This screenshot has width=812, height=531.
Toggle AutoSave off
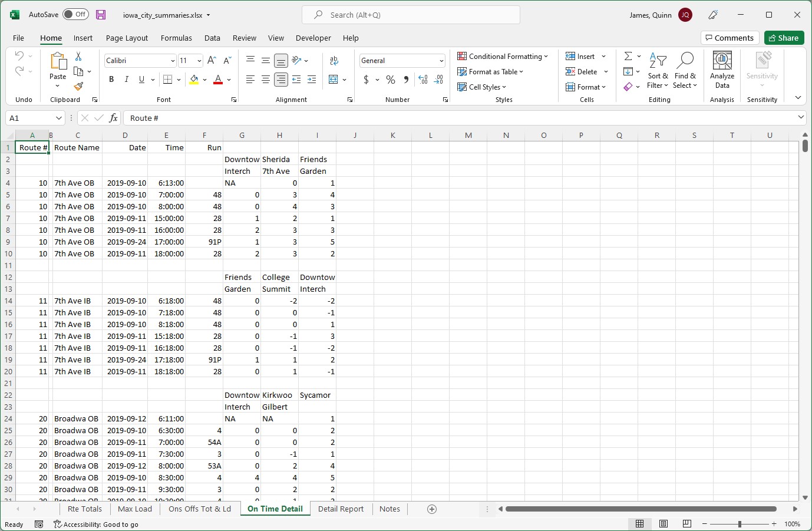[75, 14]
